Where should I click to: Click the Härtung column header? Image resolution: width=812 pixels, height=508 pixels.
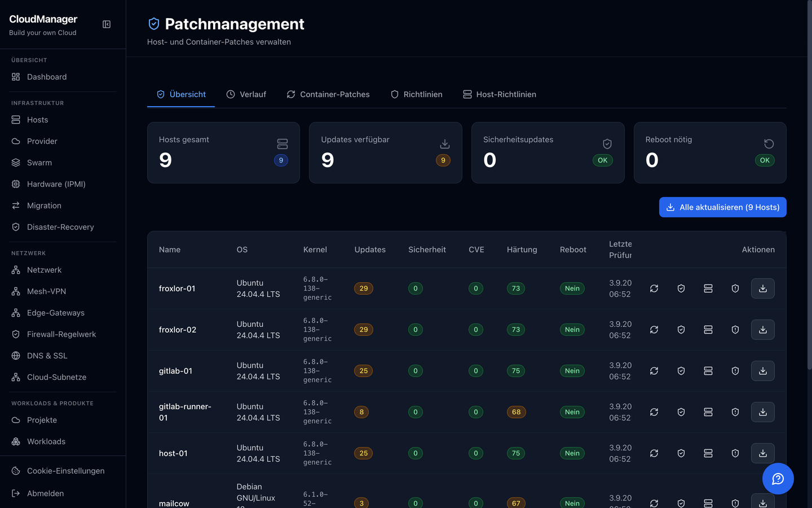pyautogui.click(x=522, y=249)
